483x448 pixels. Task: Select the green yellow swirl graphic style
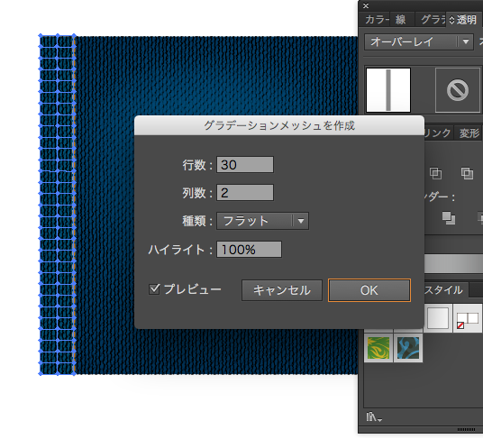[378, 348]
